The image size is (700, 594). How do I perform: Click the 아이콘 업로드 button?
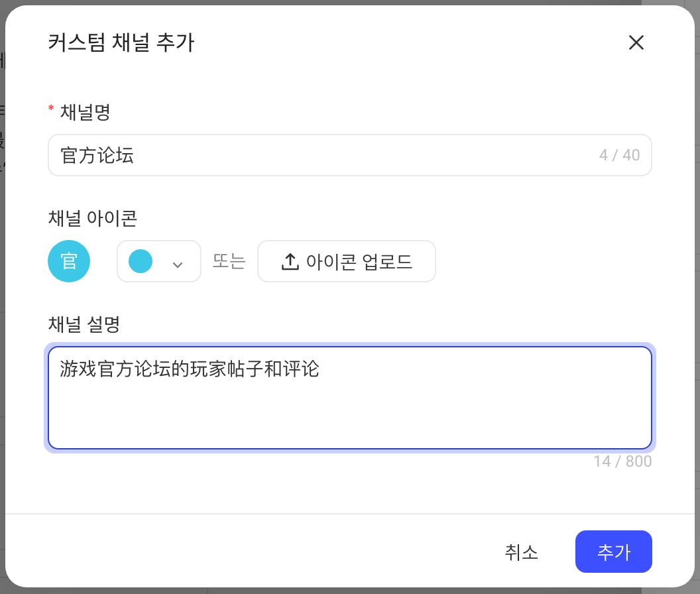pyautogui.click(x=347, y=261)
